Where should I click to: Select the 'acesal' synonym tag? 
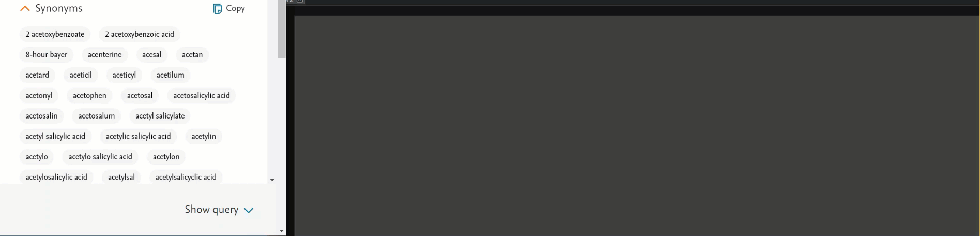[151, 54]
